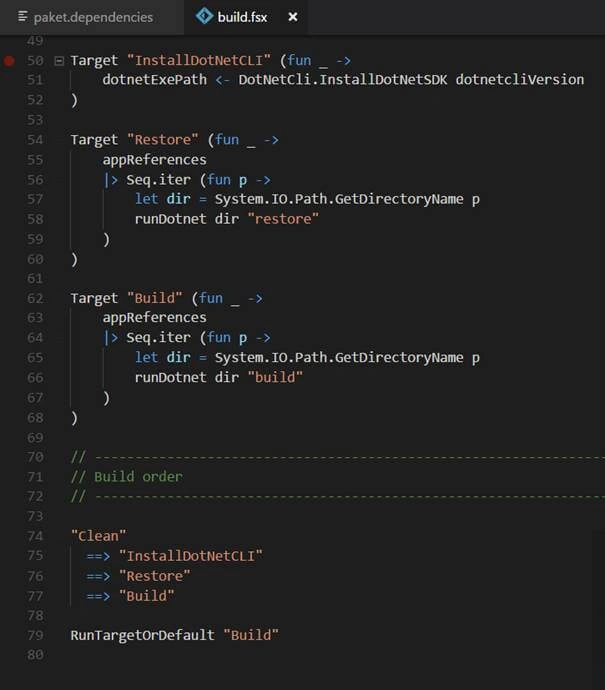Click runDotnet on line 58
Image resolution: width=605 pixels, height=690 pixels.
click(171, 219)
